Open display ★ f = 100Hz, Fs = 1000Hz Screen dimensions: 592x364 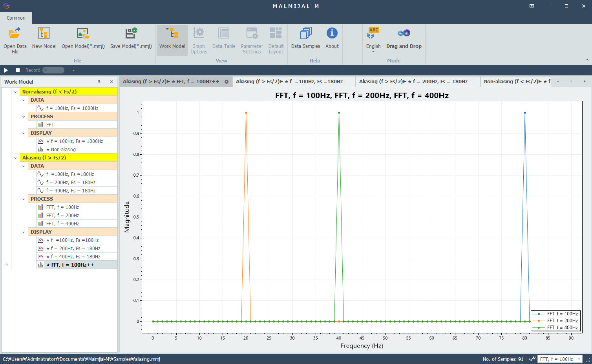pos(77,141)
